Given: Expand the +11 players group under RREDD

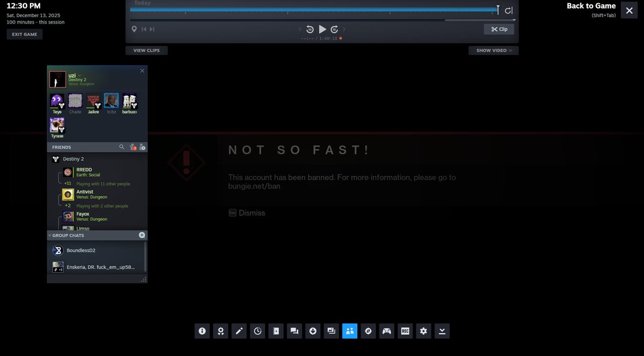Looking at the screenshot, I should (x=68, y=183).
